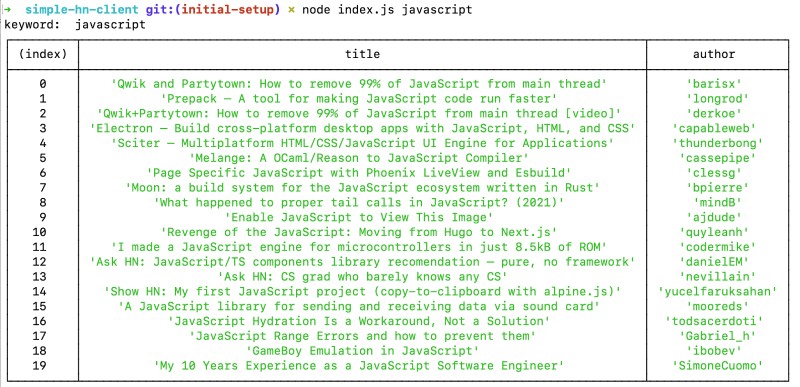Click author 'nevillain'
The width and height of the screenshot is (800, 387).
pyautogui.click(x=717, y=276)
